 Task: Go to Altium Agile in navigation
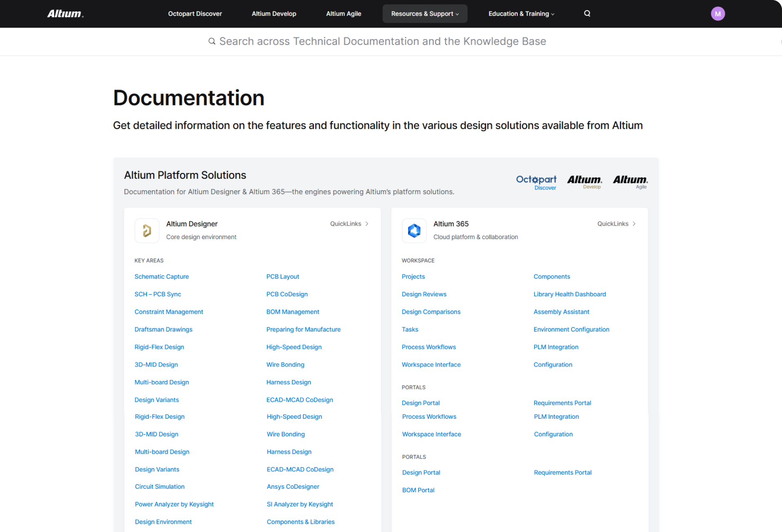tap(343, 14)
